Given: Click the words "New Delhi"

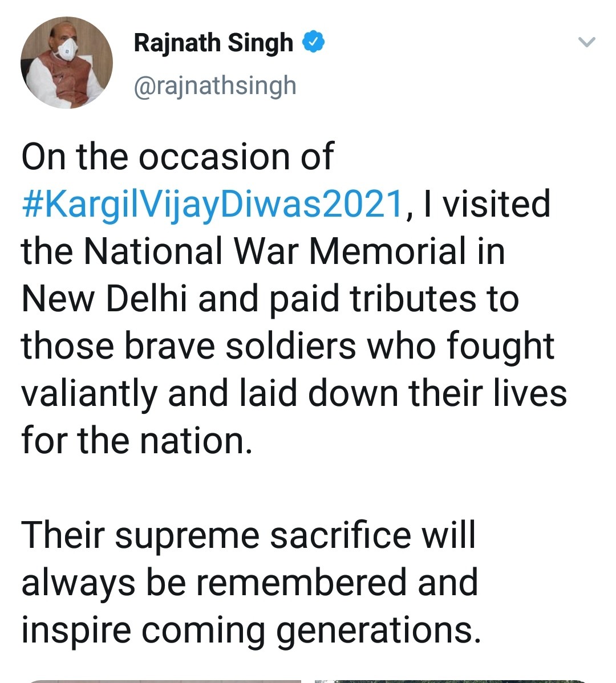Looking at the screenshot, I should click(x=104, y=299).
